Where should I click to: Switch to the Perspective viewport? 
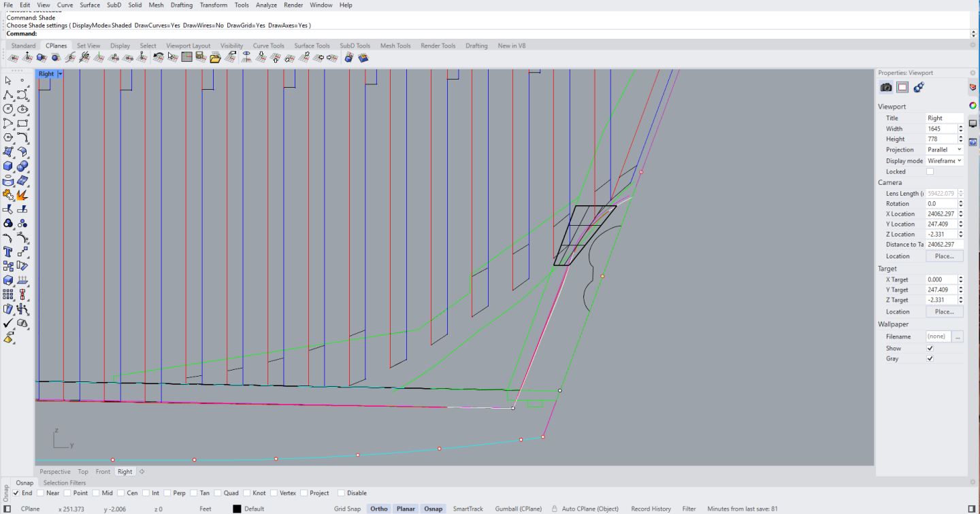coord(54,471)
